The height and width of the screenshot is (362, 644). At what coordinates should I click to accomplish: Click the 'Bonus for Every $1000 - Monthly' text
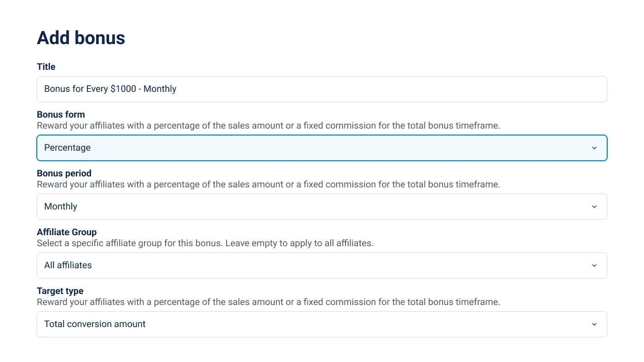tap(110, 89)
